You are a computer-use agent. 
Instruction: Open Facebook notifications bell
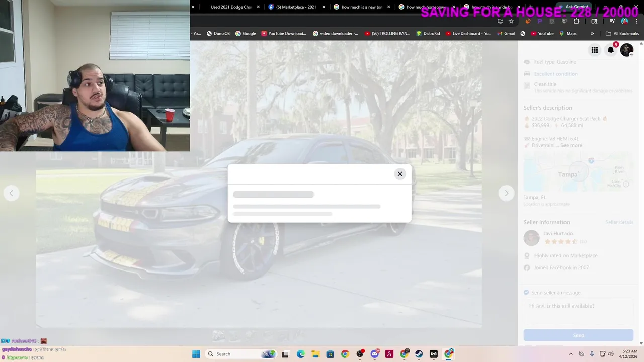pos(611,50)
